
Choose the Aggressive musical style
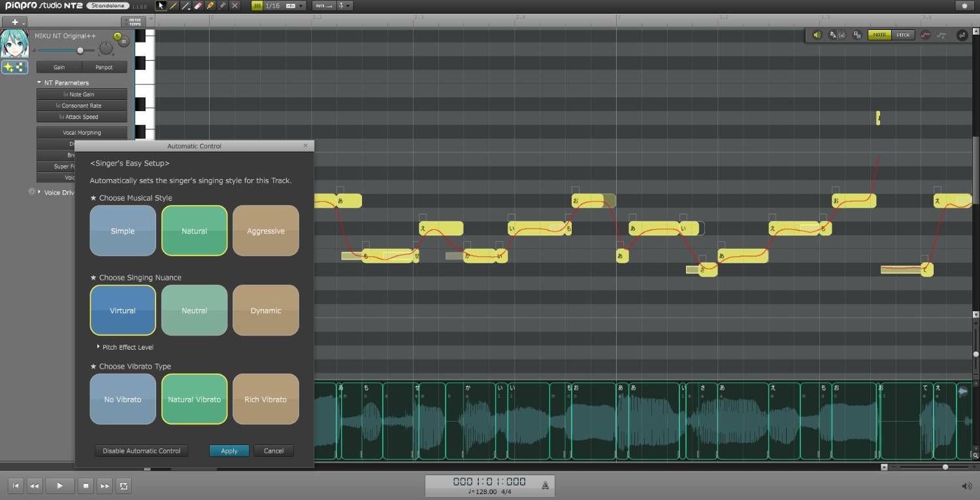(265, 231)
